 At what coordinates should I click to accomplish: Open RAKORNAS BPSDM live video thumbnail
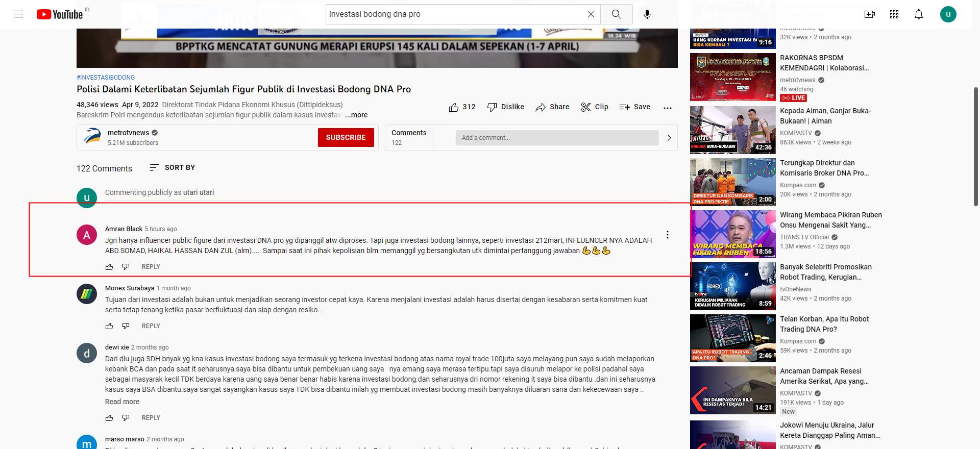[733, 77]
